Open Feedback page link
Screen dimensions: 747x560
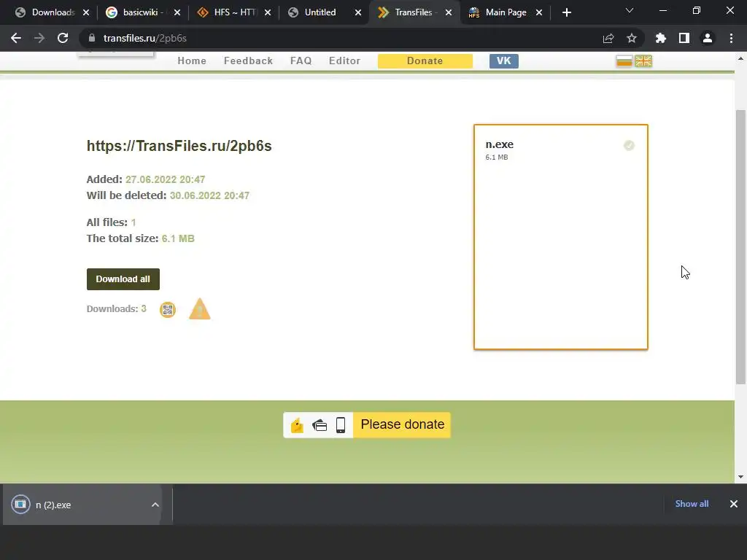248,61
